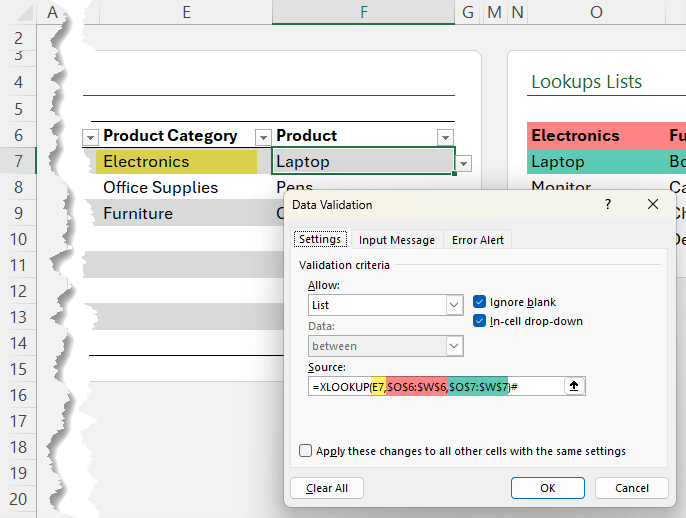The width and height of the screenshot is (686, 518).
Task: Cancel the Data Validation dialog
Action: coord(632,488)
